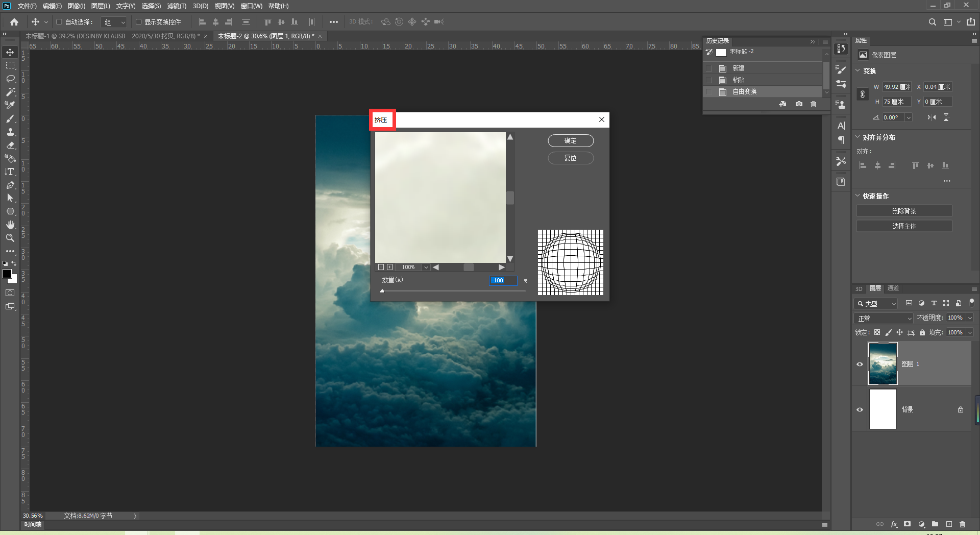Click the 复位 button in Pinch dialog
Screen dimensions: 980x535
click(571, 158)
